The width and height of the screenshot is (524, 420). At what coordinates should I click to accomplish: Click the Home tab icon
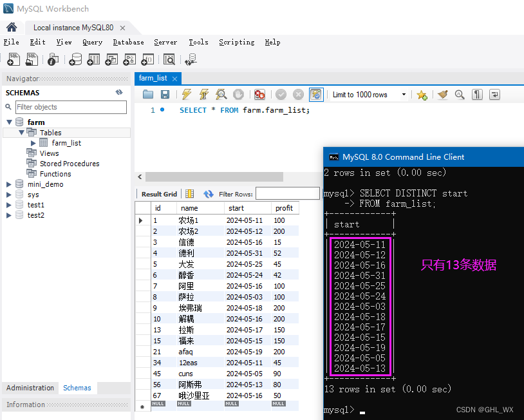(12, 27)
